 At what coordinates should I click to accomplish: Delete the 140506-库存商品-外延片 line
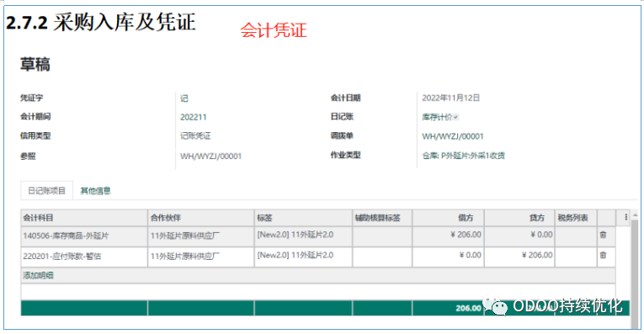point(603,235)
